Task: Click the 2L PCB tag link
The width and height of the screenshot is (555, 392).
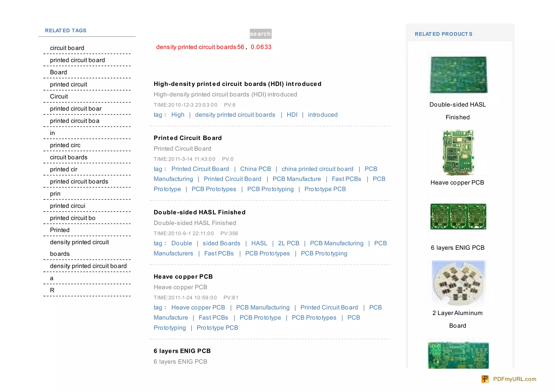Action: [288, 243]
